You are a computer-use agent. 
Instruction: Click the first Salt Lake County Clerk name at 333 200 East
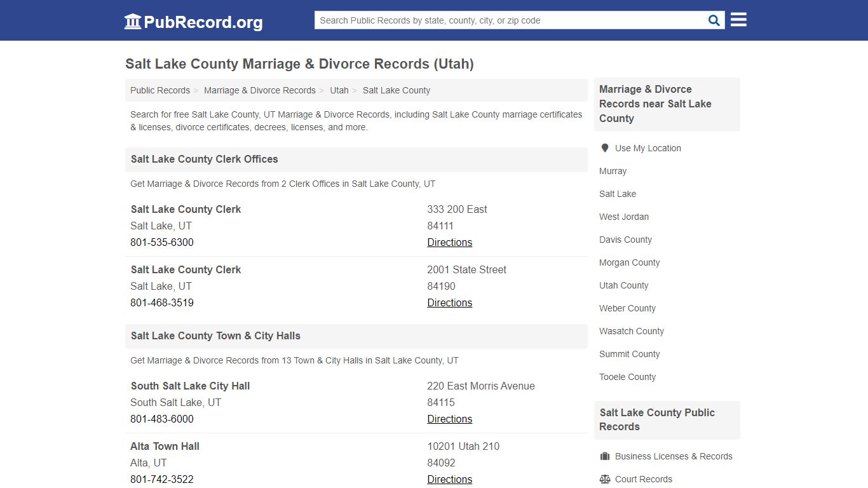point(186,209)
